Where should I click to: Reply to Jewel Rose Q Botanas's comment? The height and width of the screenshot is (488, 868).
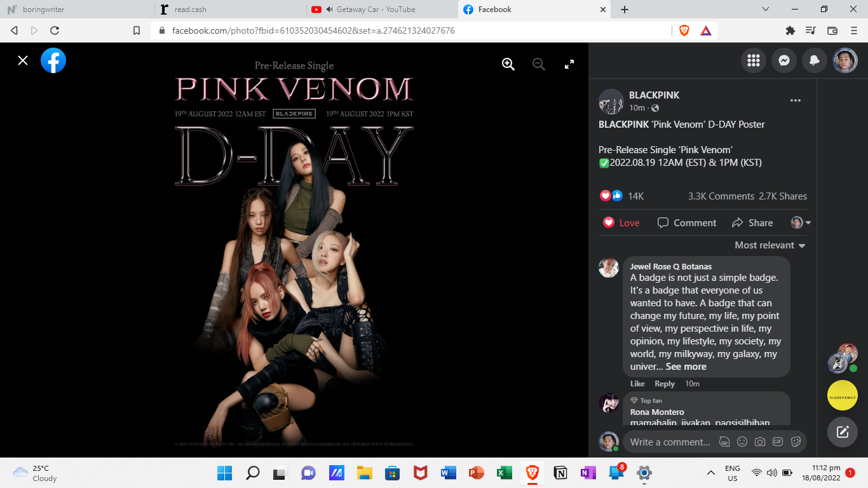[665, 384]
